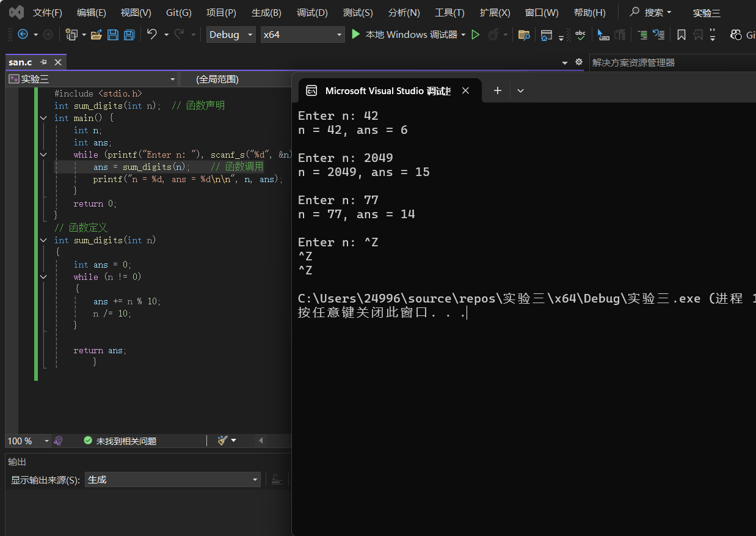756x536 pixels.
Task: Collapse the main() function block
Action: pyautogui.click(x=43, y=118)
